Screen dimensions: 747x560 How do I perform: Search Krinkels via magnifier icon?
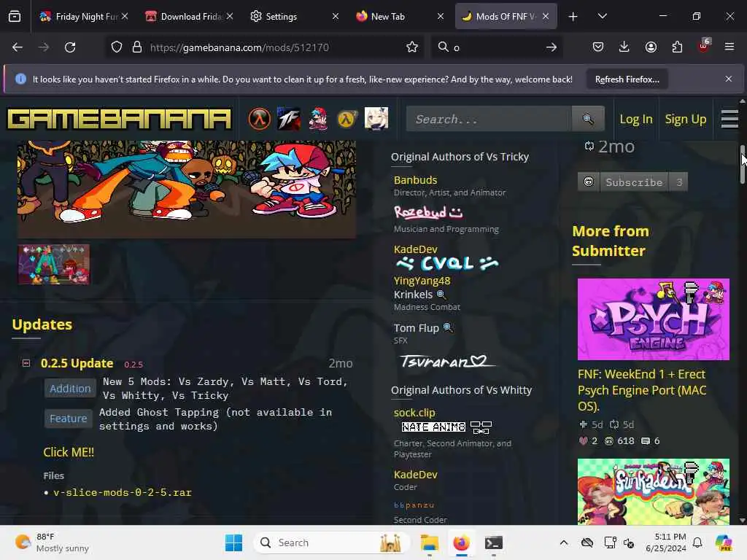(x=441, y=295)
